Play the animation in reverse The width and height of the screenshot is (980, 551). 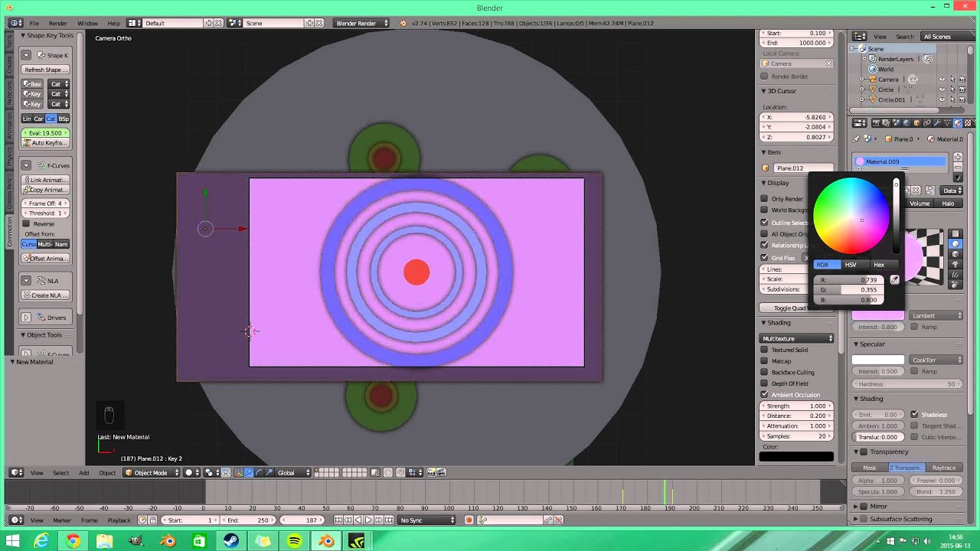[358, 520]
